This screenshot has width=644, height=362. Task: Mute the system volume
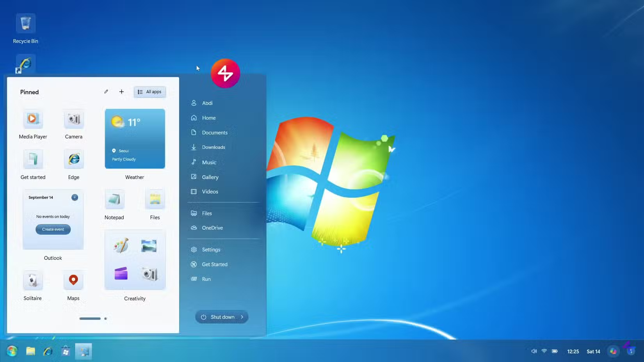pyautogui.click(x=534, y=351)
